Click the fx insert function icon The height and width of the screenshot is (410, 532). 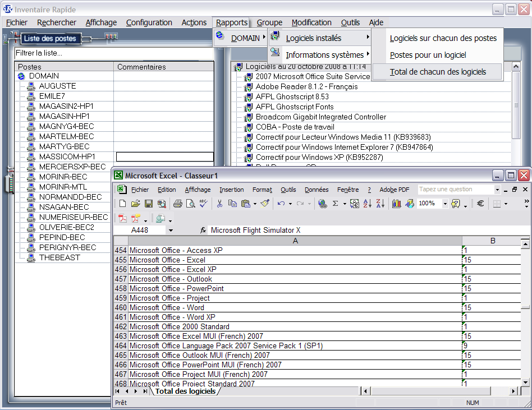[x=203, y=231]
